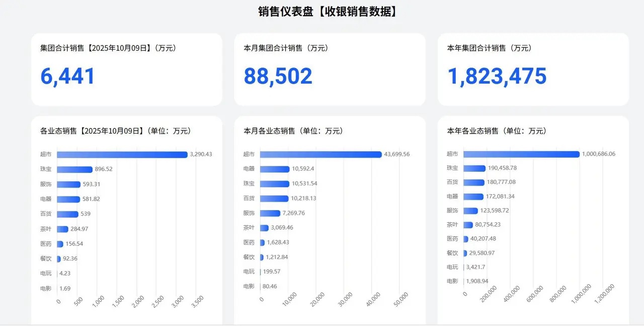This screenshot has height=326, width=644.
Task: Click the 珠宝 bar valued 10,531.54
Action: point(275,184)
